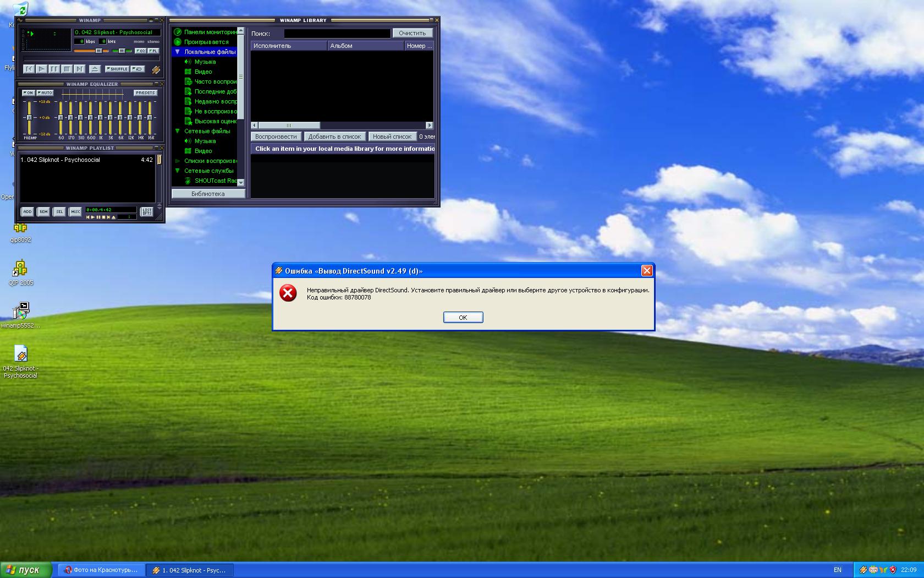
Task: Click Добавить в список button
Action: click(334, 137)
